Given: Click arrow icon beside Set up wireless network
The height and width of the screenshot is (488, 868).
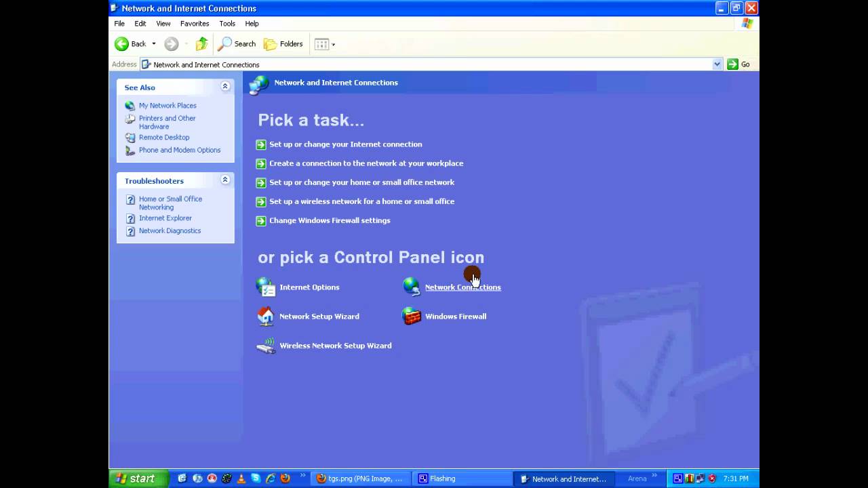Looking at the screenshot, I should tap(261, 201).
